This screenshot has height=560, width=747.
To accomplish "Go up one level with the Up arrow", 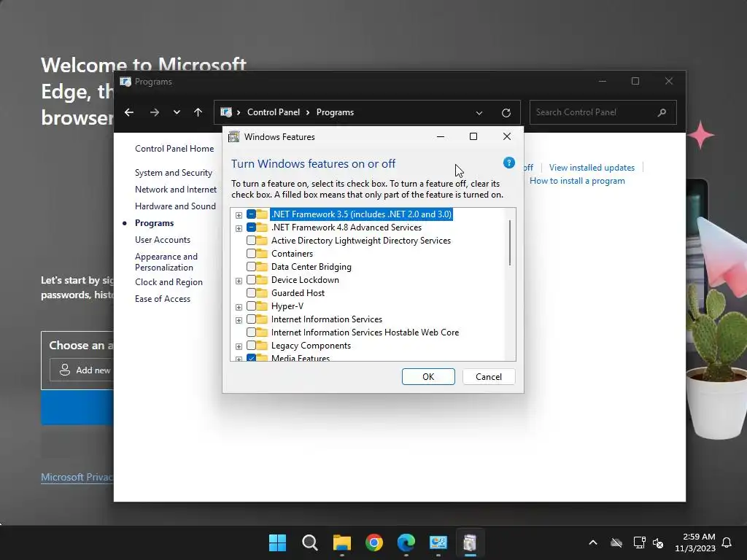I will [198, 112].
